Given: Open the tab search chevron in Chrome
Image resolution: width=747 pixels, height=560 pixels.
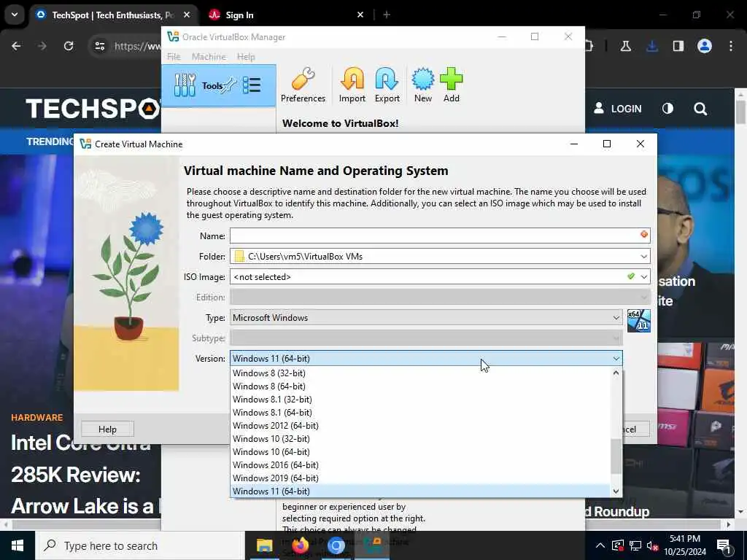Looking at the screenshot, I should click(15, 15).
